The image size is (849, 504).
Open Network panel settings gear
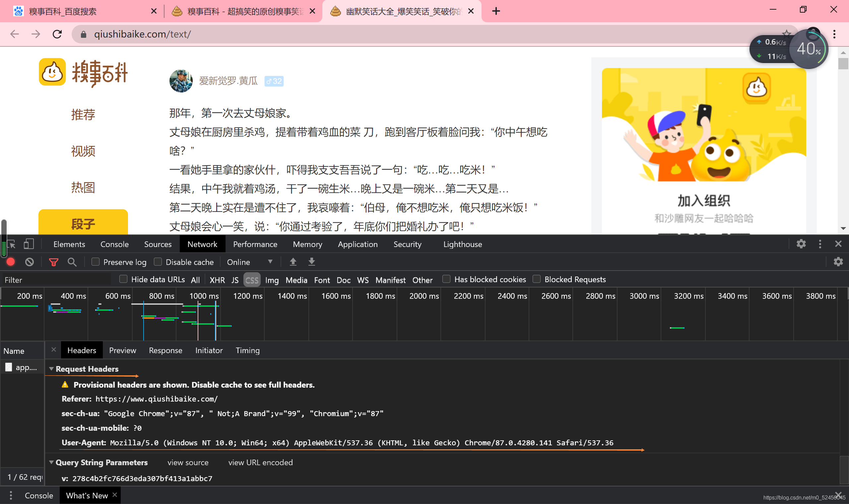[838, 262]
